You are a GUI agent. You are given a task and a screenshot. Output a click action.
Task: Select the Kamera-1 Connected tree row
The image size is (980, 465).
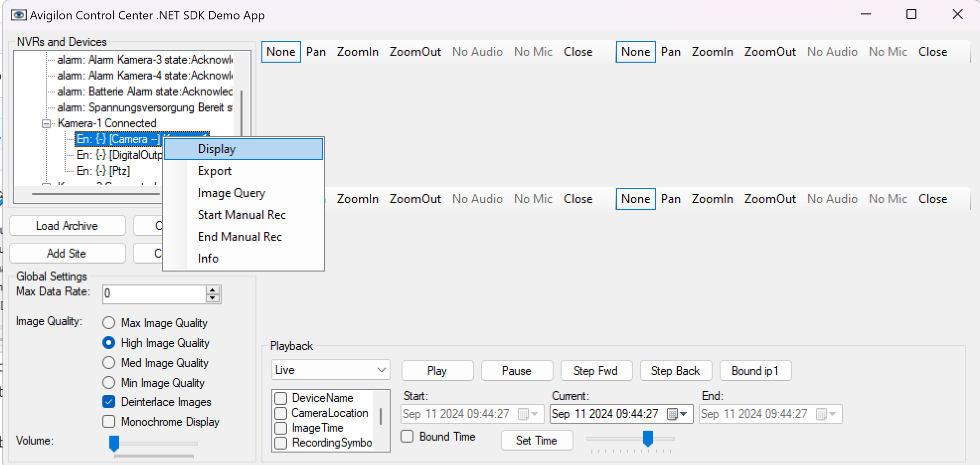tap(107, 123)
